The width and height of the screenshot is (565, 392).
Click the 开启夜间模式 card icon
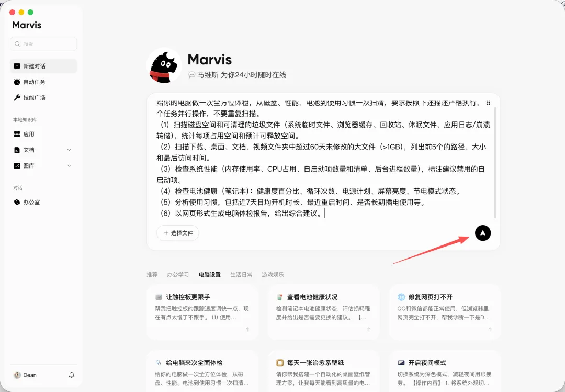(401, 363)
